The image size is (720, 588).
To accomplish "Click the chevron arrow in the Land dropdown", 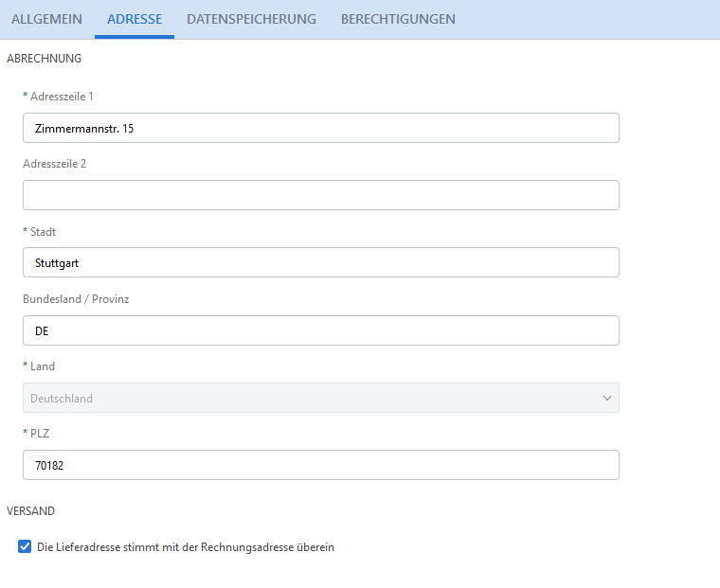I will (607, 398).
